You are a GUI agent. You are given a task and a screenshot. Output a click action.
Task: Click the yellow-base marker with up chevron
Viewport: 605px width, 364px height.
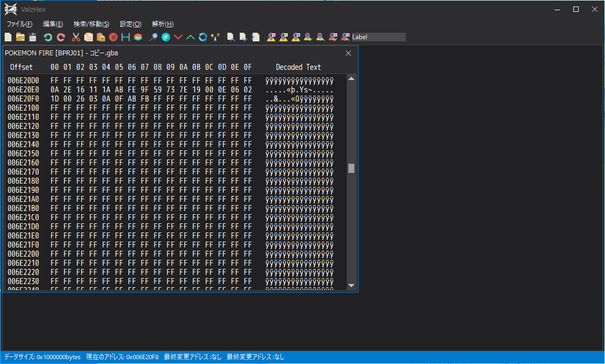(x=320, y=37)
